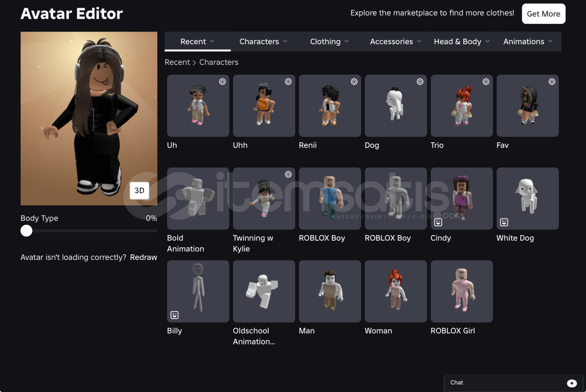Open settings gear on Trio character
586x392 pixels.
tap(486, 82)
